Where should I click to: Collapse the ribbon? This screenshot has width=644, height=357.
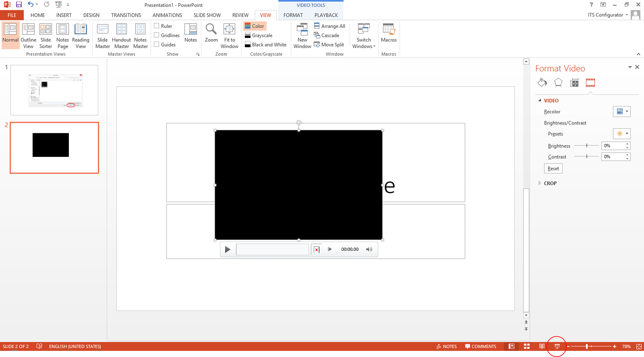click(638, 54)
